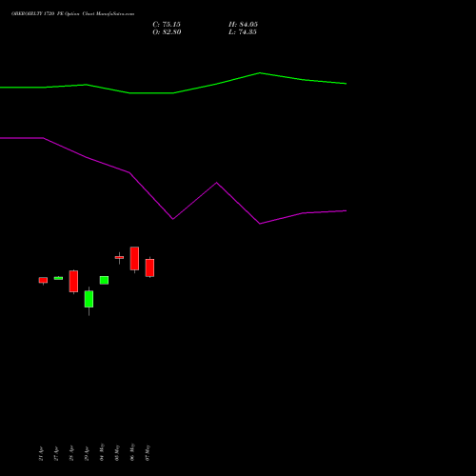Click the '28 Apr' date label
The height and width of the screenshot is (476, 476).
(71, 453)
